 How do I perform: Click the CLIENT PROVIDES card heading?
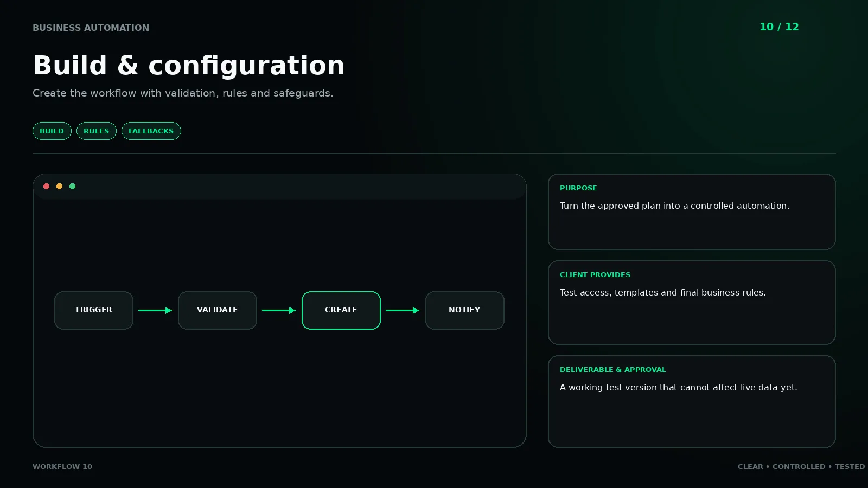click(595, 275)
